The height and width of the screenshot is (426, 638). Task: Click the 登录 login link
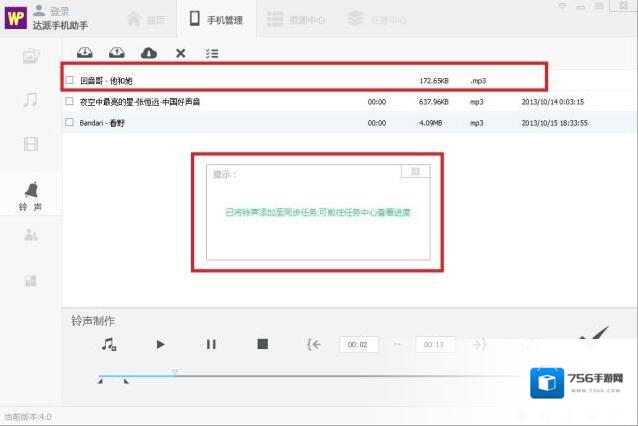tap(59, 11)
